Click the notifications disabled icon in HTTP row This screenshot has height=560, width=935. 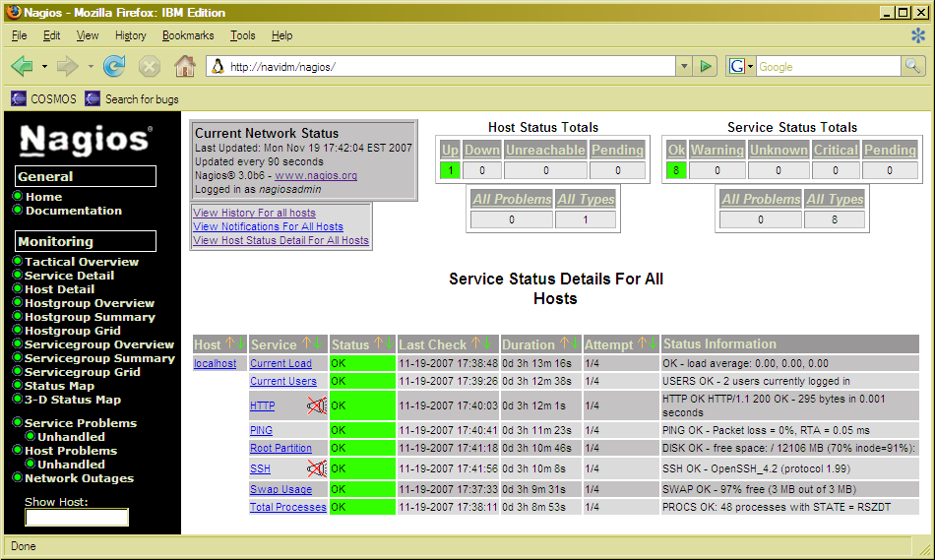click(317, 406)
